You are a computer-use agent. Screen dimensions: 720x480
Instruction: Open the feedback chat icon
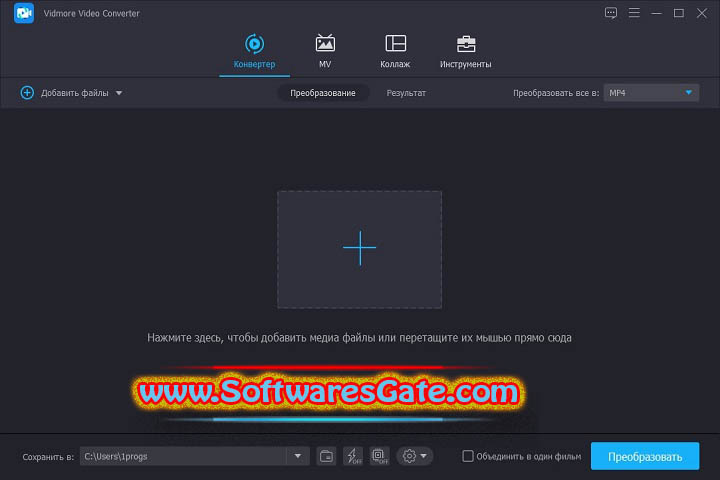tap(610, 13)
